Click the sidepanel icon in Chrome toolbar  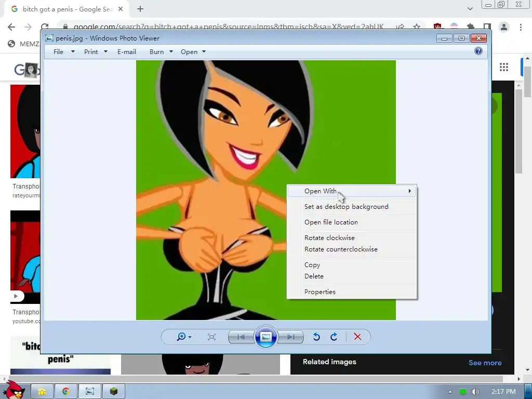coord(487,26)
